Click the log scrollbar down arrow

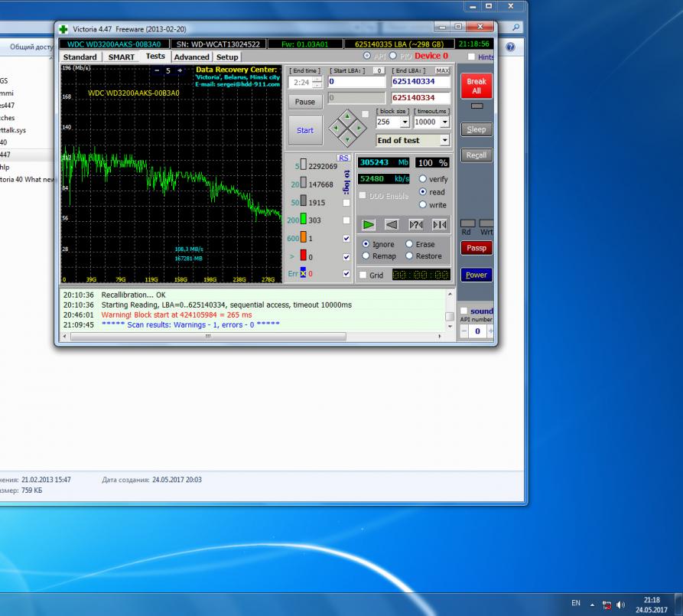click(450, 327)
